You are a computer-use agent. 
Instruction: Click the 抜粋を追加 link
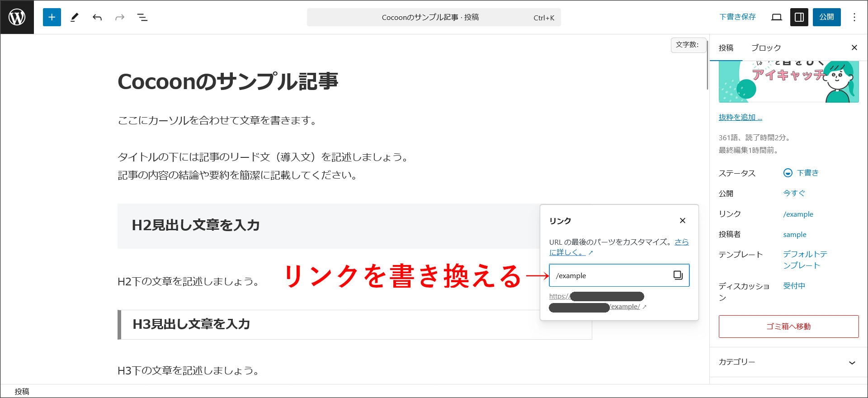[x=741, y=117]
